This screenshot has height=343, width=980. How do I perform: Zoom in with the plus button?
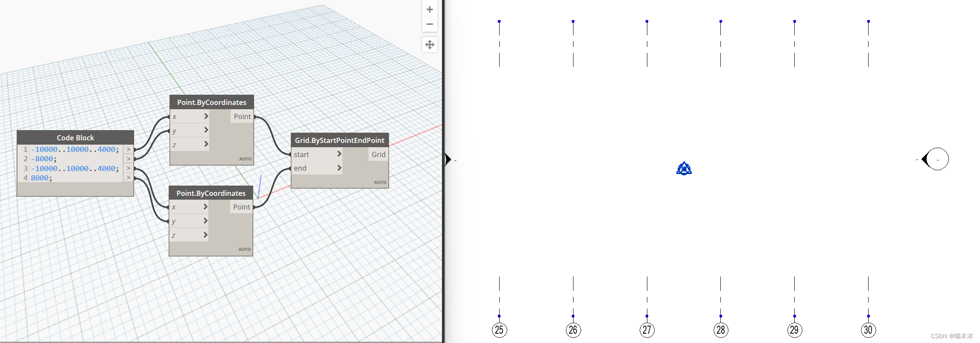pos(430,9)
